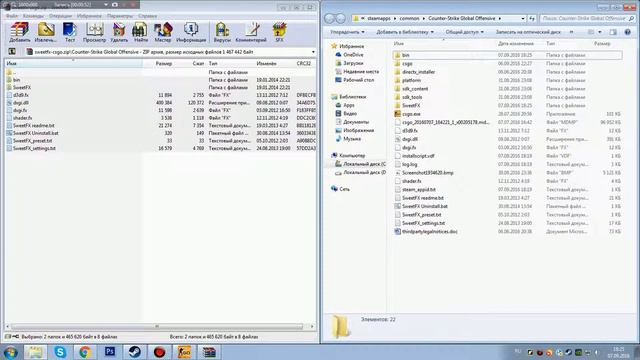The height and width of the screenshot is (360, 640).
Task: Click the Найти (Find) binoculars icon in WinRAR
Action: pos(140,33)
